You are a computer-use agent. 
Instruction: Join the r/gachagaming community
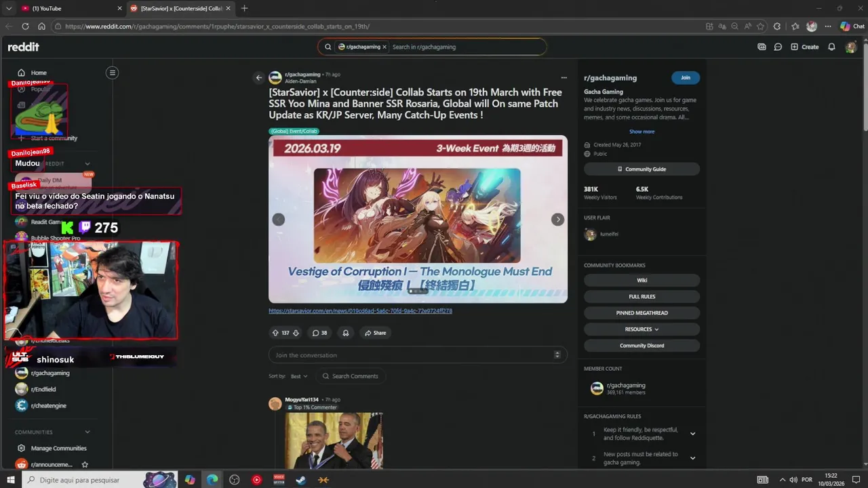[686, 78]
